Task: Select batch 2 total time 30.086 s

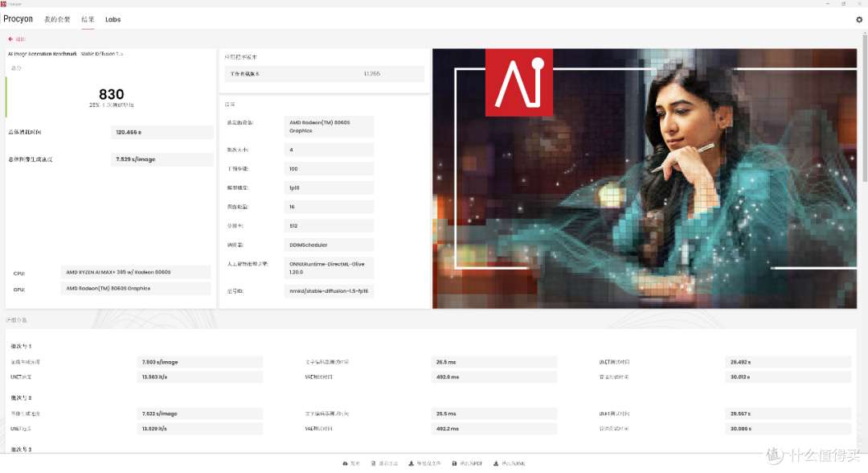Action: click(x=788, y=429)
